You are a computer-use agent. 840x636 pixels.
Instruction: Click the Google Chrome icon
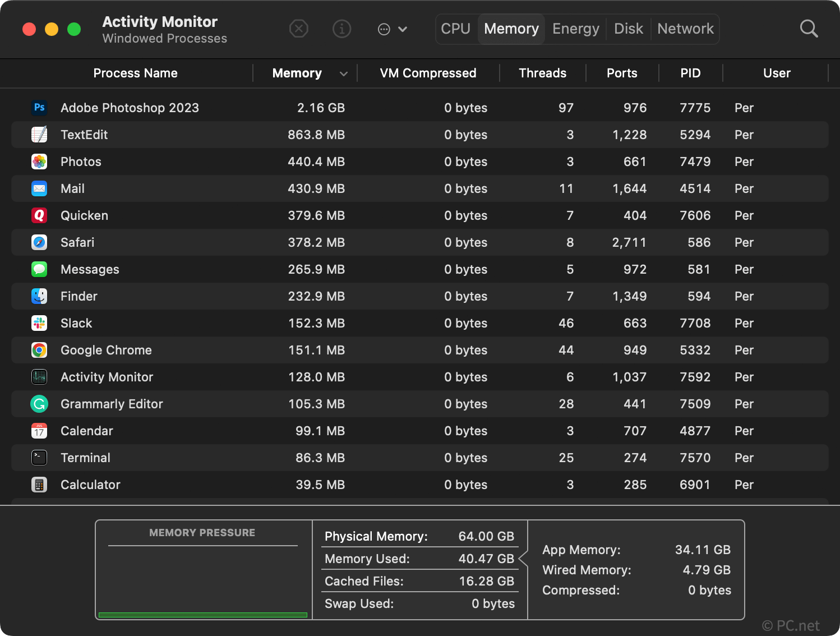tap(39, 350)
